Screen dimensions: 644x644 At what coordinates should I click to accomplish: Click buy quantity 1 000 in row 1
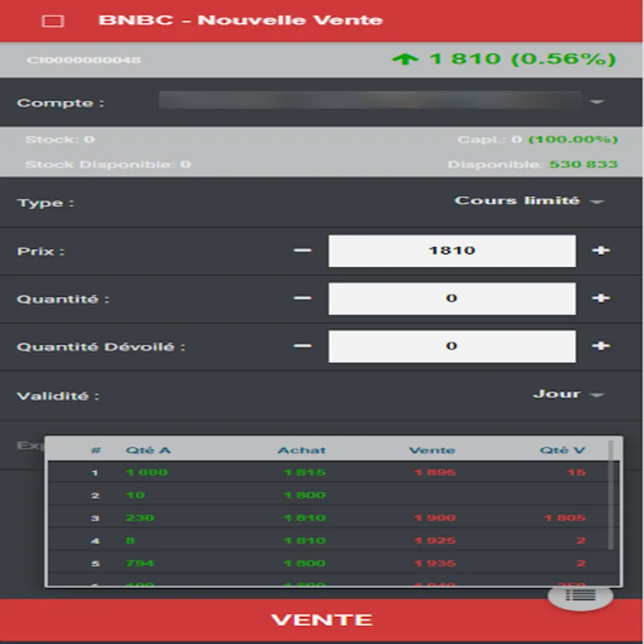click(147, 472)
